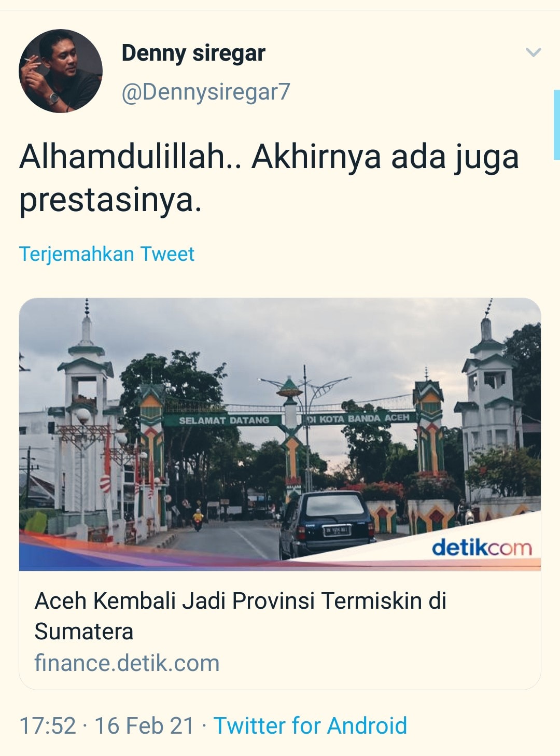Click the 17:52 timestamp
The width and height of the screenshot is (560, 756).
click(48, 725)
